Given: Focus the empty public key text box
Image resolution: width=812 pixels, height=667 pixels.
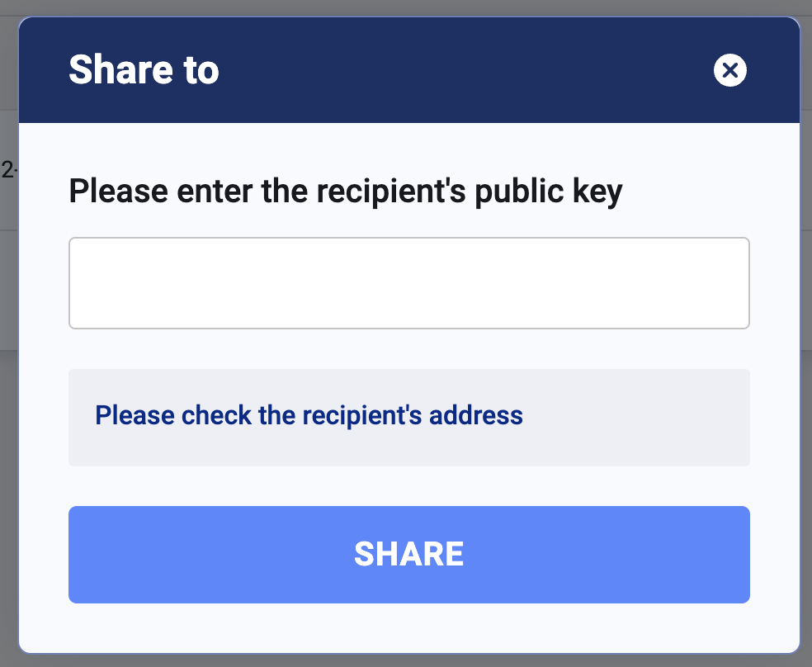Looking at the screenshot, I should pyautogui.click(x=408, y=283).
